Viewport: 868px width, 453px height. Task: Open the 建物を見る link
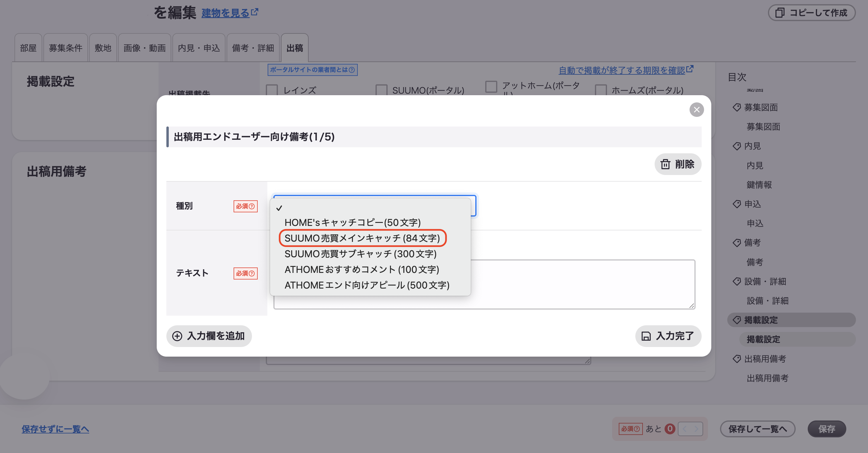225,13
